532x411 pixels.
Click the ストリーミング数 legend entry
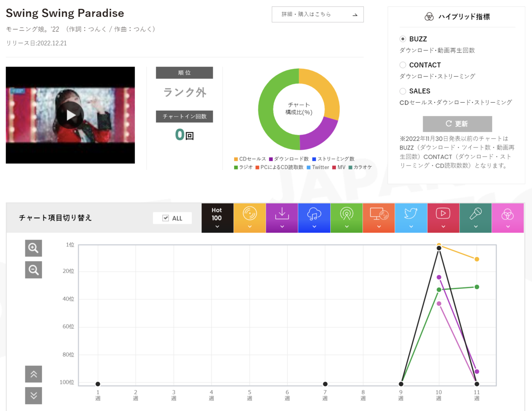pos(333,159)
